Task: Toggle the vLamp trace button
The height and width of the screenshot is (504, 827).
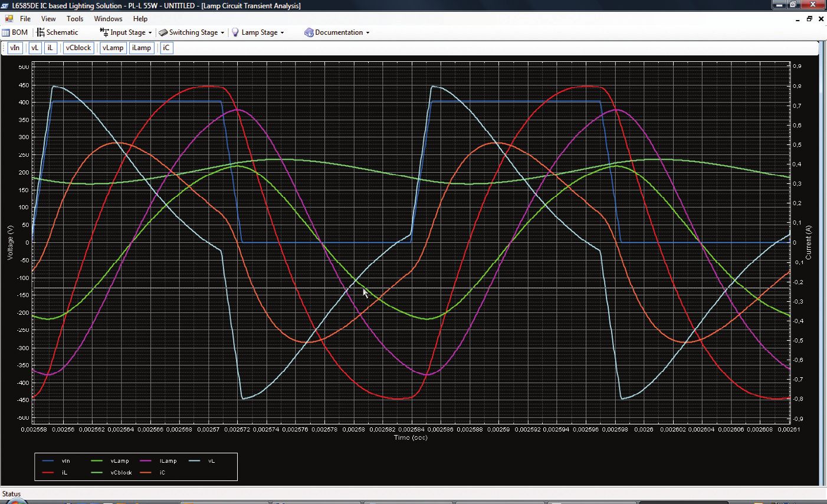Action: [113, 48]
